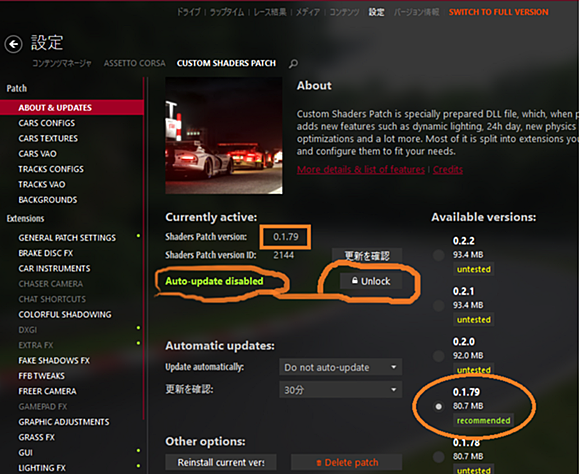
Task: Open CARS VAO sidebar item
Action: (x=38, y=154)
